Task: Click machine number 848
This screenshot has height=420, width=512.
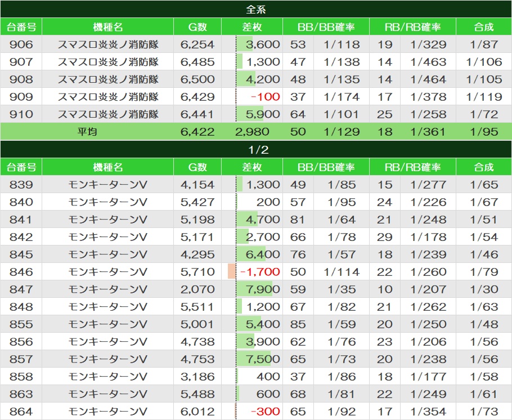Action: 21,307
